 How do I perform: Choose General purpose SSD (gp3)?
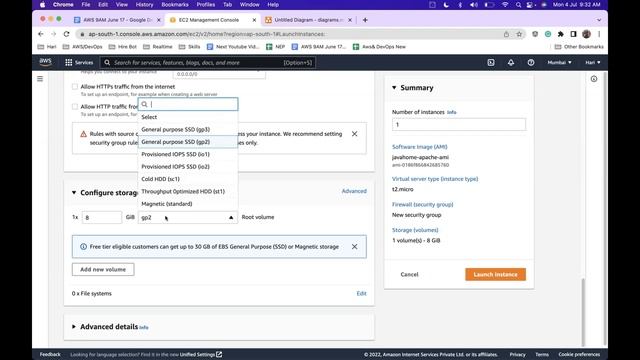[x=188, y=129]
